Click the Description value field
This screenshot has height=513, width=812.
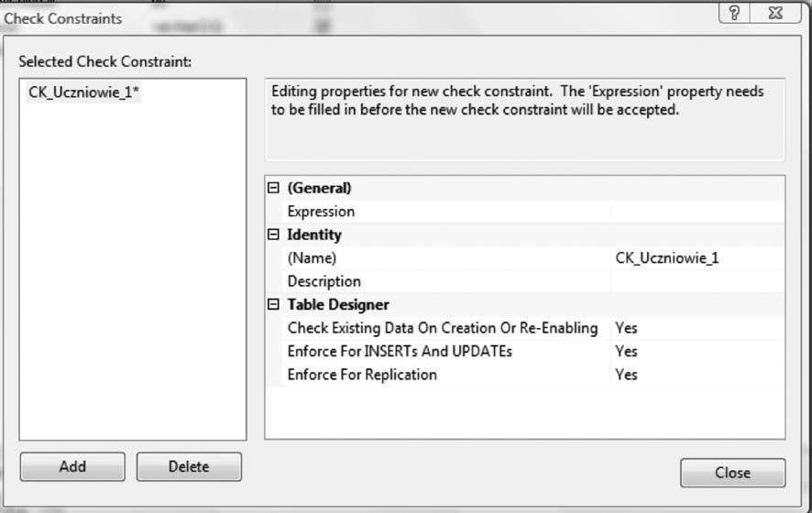click(x=697, y=281)
